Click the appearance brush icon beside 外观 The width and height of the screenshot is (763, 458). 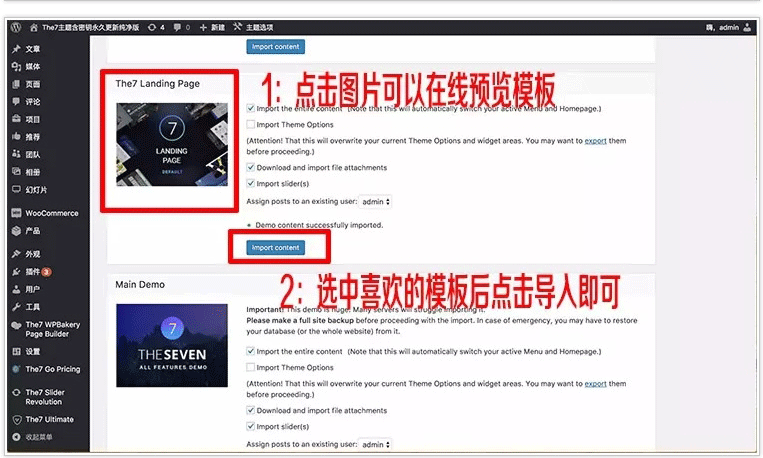(x=17, y=254)
